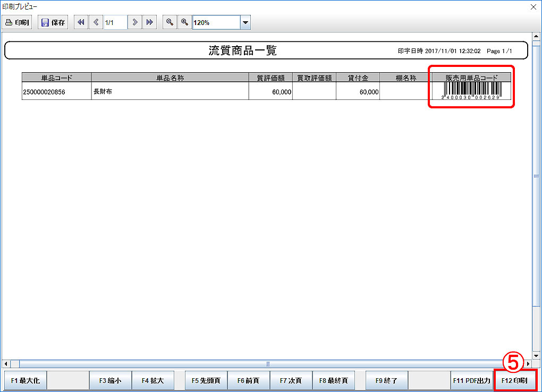Jump to first page using double-left arrow icon
This screenshot has height=392, width=542.
pos(81,22)
